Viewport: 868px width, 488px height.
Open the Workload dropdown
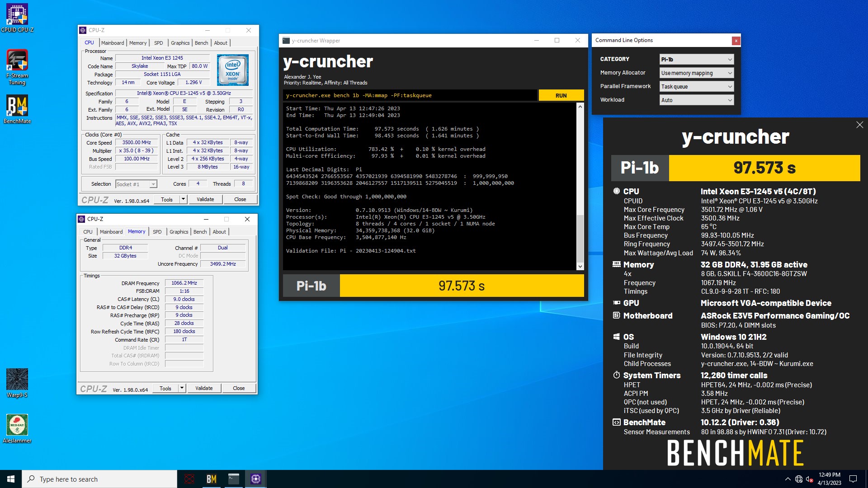tap(696, 100)
